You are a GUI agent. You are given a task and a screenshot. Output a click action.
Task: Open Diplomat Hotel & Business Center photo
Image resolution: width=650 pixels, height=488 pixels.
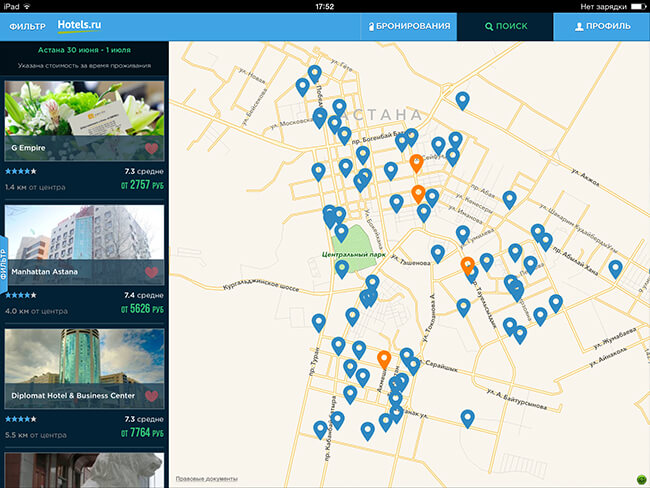(x=84, y=369)
